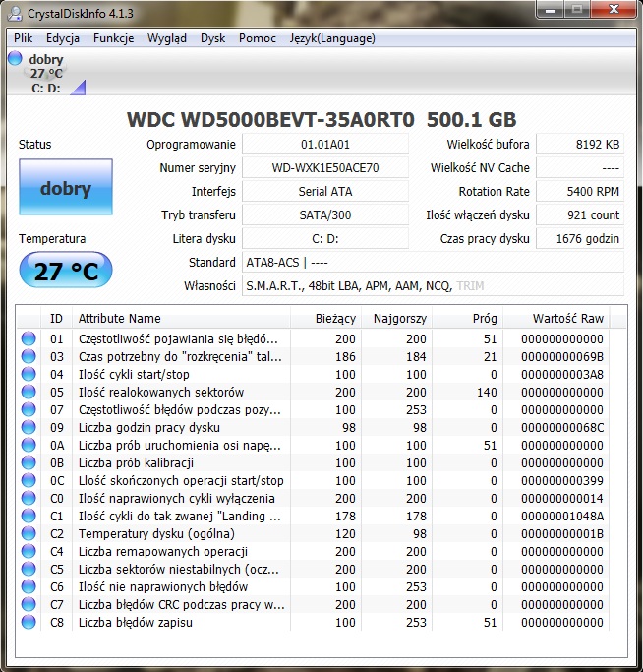643x672 pixels.
Task: Click the status orb for attribute C1
Action: pyautogui.click(x=29, y=516)
